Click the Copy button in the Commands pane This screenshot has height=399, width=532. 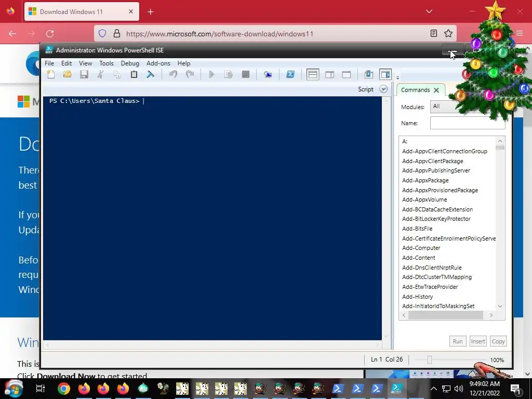tap(498, 341)
